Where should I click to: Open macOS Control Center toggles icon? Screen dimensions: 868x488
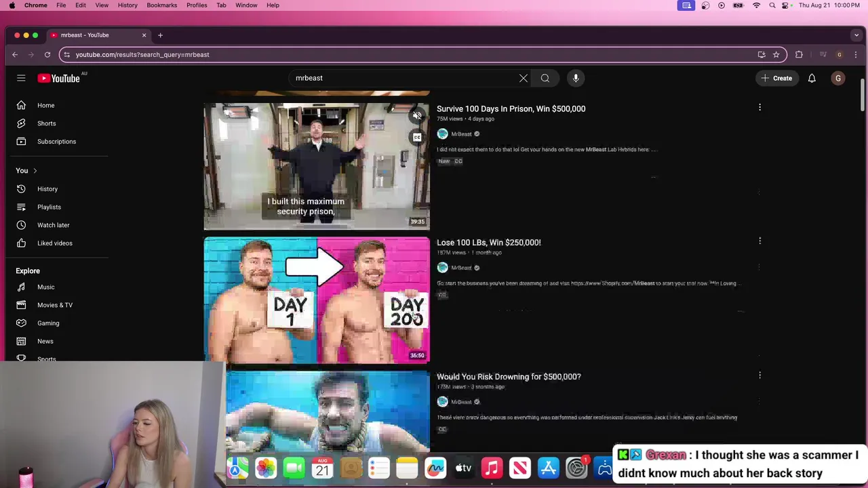786,5
